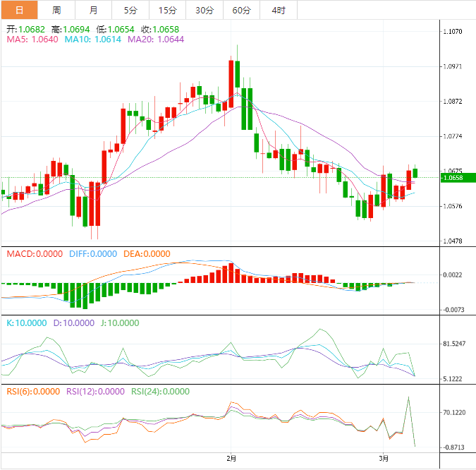Click the 2月 date marker on time axis
476x470 pixels.
click(x=232, y=459)
